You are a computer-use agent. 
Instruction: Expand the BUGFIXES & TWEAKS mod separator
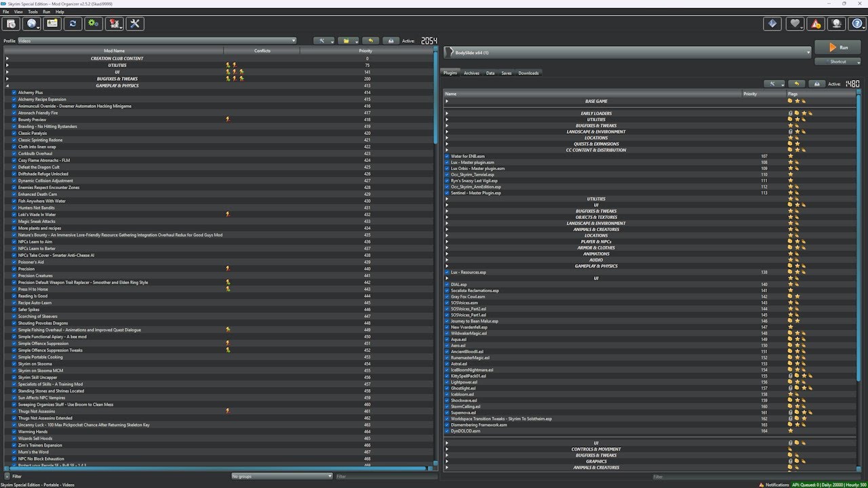(x=7, y=79)
